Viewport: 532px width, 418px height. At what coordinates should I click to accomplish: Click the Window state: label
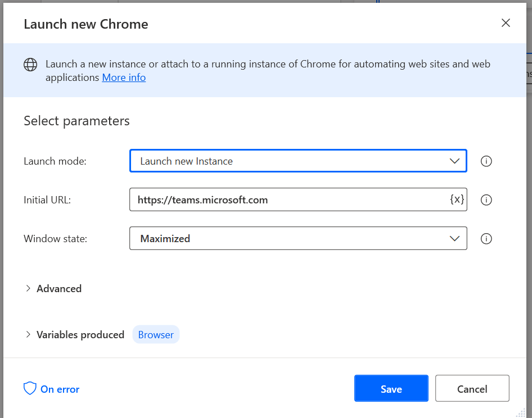coord(55,239)
